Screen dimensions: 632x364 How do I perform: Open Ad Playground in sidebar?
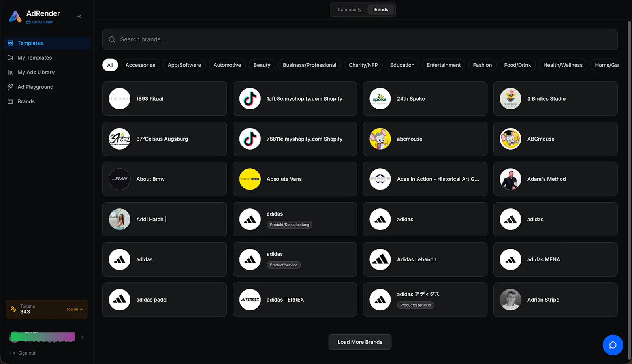tap(47, 87)
